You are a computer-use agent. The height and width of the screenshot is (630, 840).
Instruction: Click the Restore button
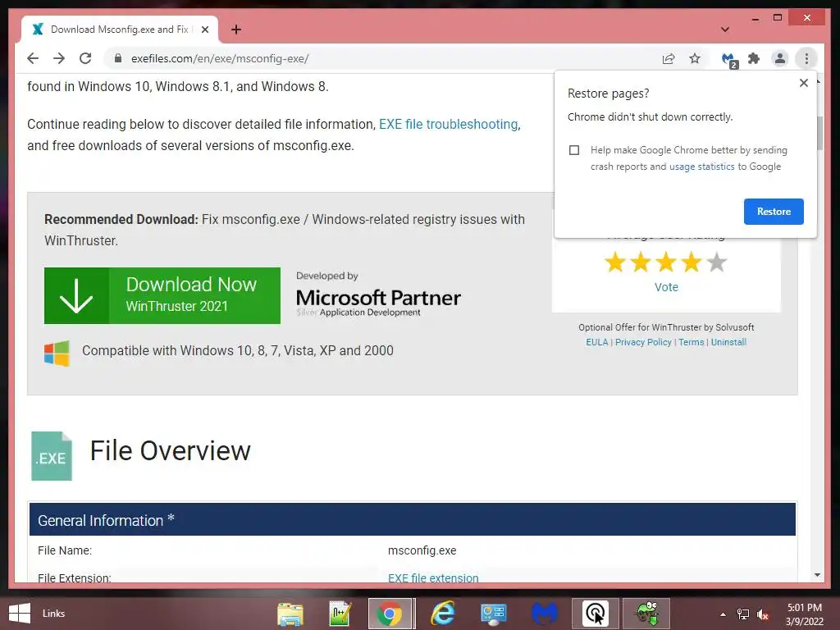(774, 212)
